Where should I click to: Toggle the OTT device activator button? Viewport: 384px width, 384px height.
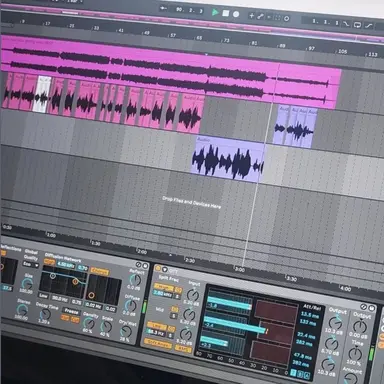pos(158,268)
